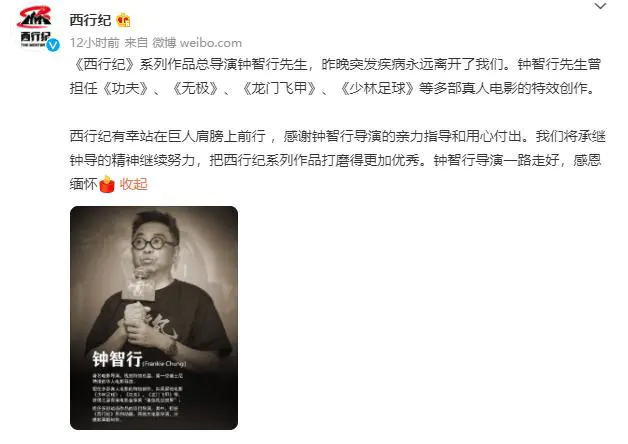Screen dimensions: 628x444
Task: Click the 《龙门飞甲》 title in post text
Action: [279, 88]
